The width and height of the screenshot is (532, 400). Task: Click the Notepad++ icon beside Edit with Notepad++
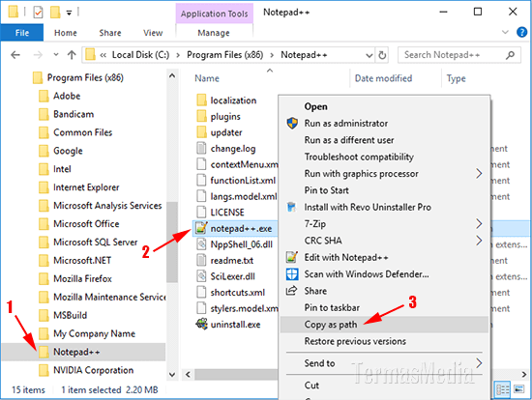pos(292,257)
